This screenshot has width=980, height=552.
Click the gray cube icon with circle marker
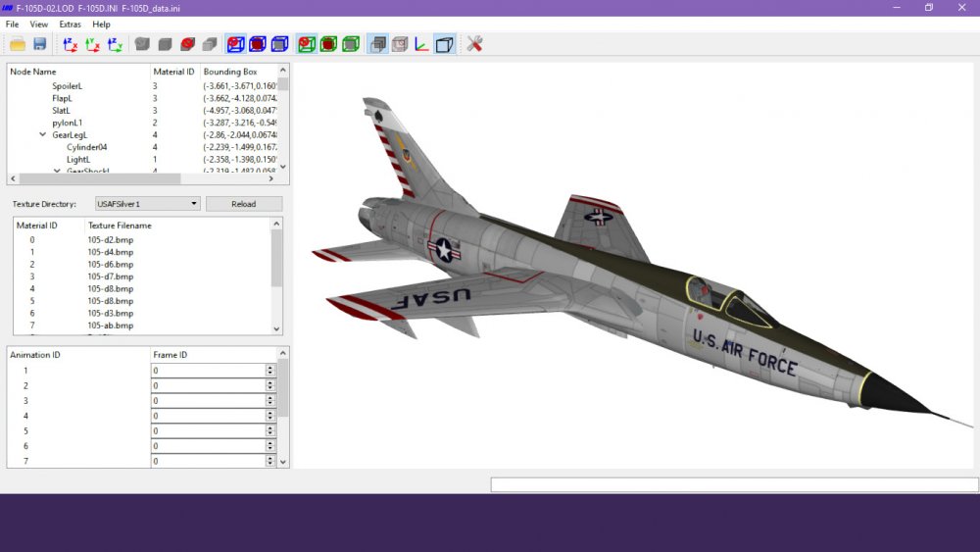pyautogui.click(x=400, y=44)
